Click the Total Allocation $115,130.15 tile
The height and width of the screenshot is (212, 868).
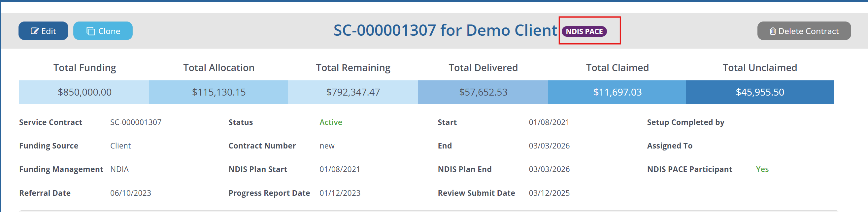tap(218, 92)
